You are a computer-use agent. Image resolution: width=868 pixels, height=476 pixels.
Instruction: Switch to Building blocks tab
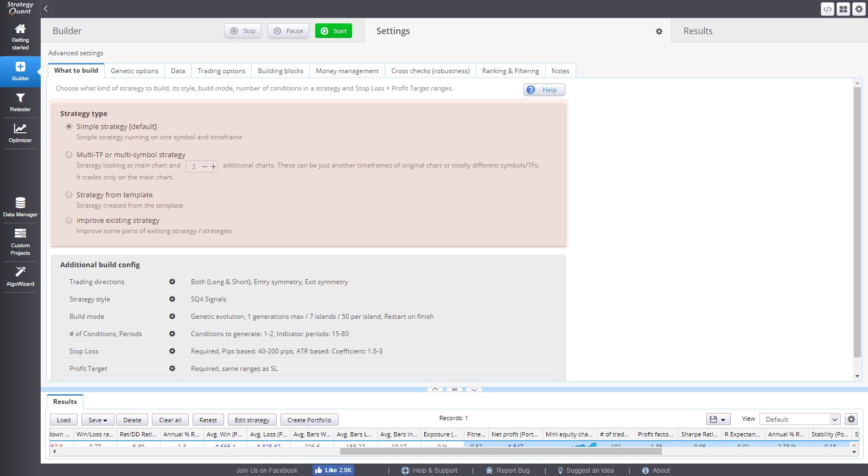[x=280, y=71]
